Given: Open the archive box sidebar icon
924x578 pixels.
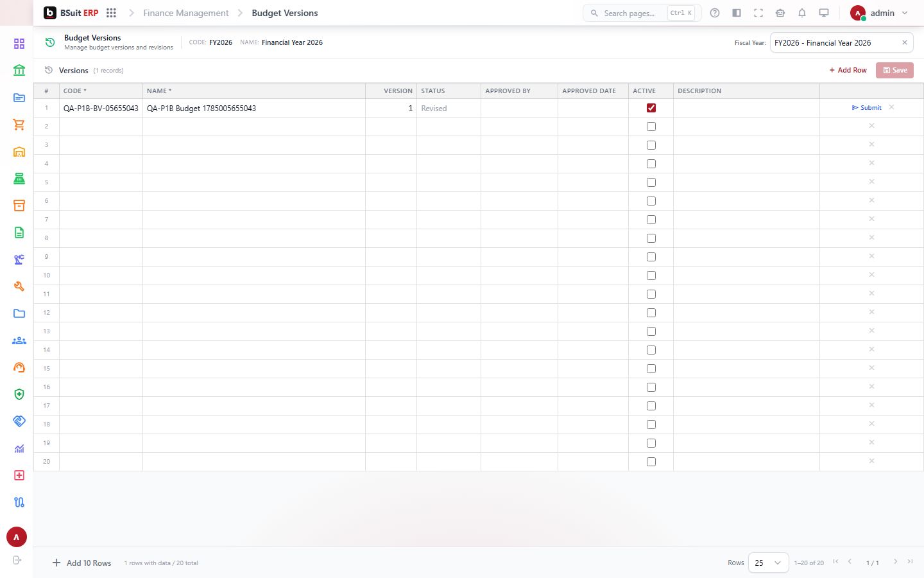Looking at the screenshot, I should [x=19, y=206].
